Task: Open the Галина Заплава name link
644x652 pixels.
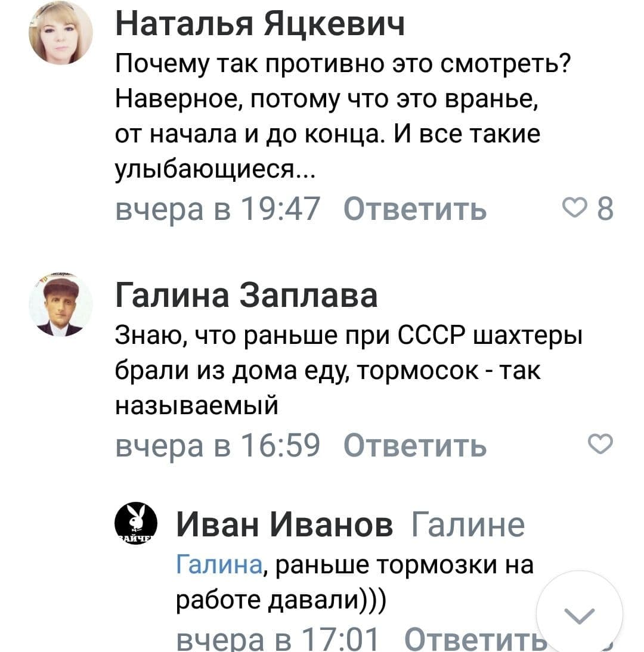Action: [246, 296]
